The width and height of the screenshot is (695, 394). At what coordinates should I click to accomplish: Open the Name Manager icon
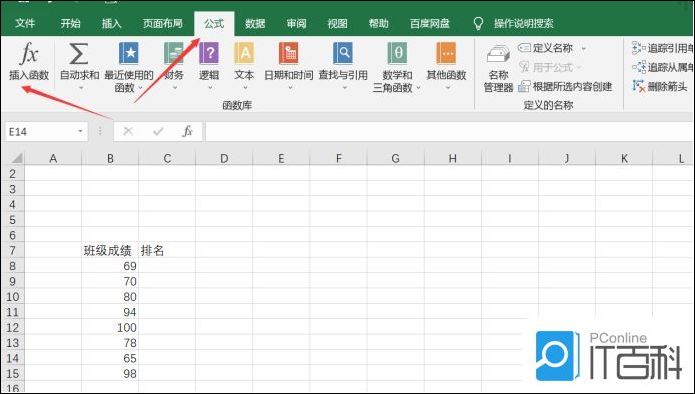point(498,55)
